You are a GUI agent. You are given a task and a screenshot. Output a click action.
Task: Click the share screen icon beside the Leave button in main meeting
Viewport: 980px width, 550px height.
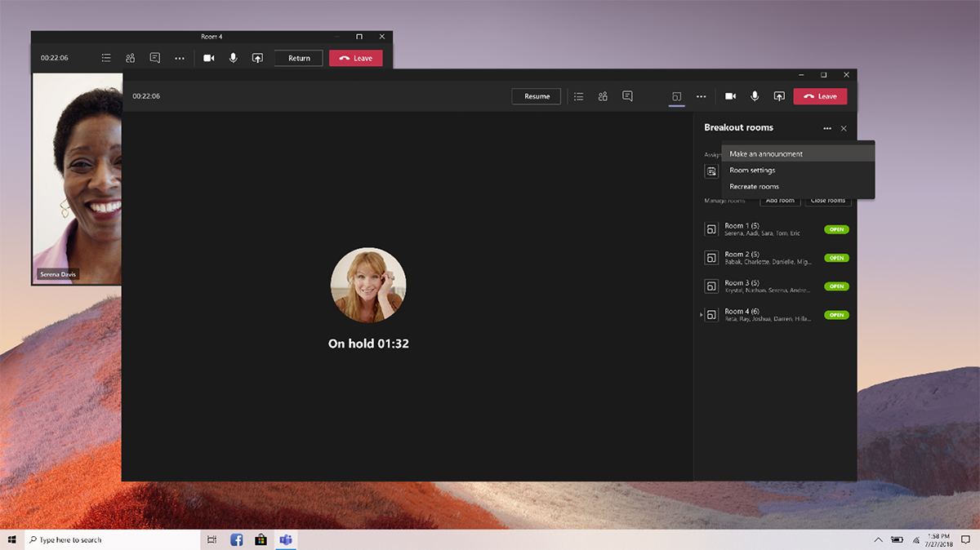pyautogui.click(x=779, y=96)
